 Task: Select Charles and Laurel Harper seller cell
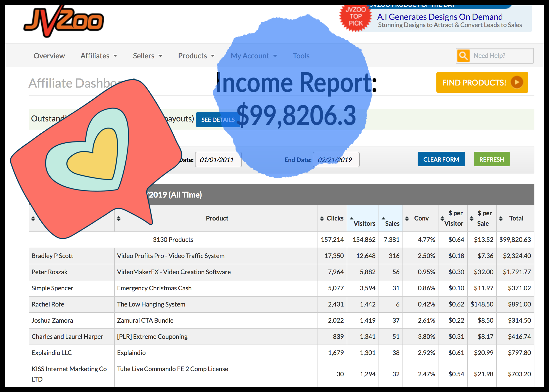pos(72,336)
